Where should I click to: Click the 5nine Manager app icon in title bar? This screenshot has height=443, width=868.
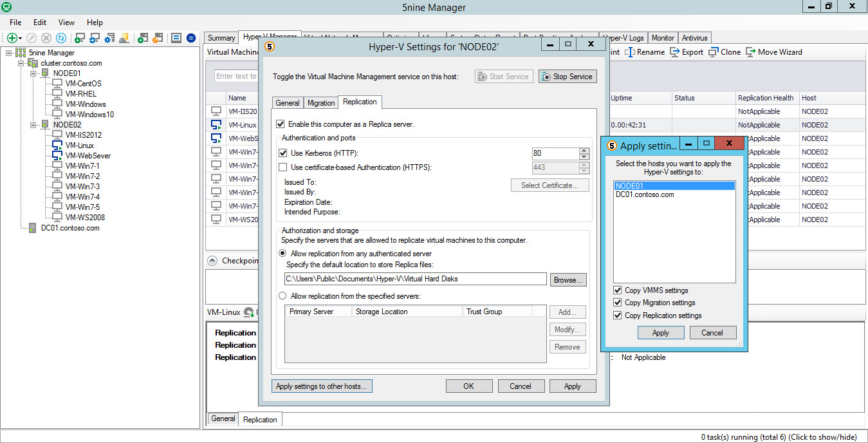pyautogui.click(x=6, y=7)
